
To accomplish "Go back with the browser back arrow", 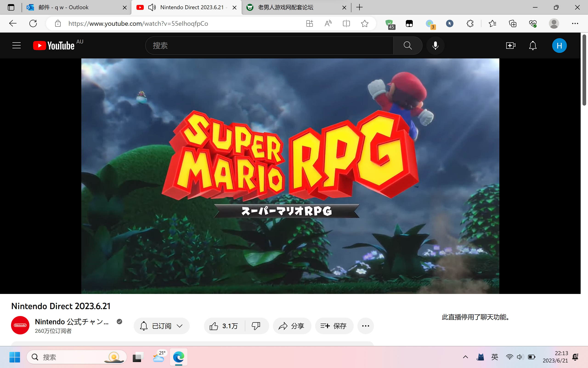I will tap(13, 23).
